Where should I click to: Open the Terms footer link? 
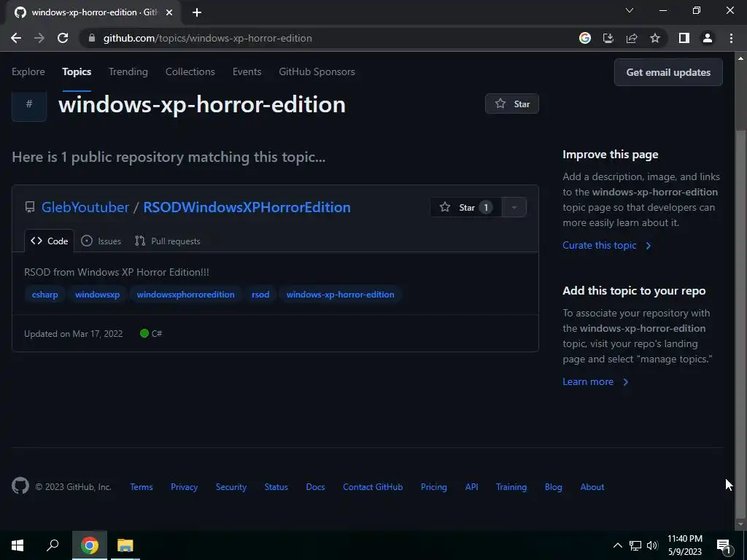[142, 486]
